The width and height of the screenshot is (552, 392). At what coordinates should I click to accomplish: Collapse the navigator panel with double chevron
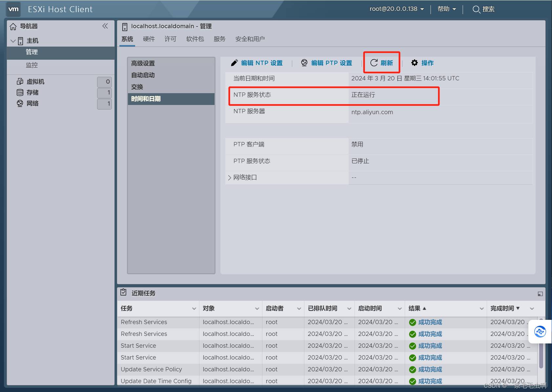[x=105, y=26]
